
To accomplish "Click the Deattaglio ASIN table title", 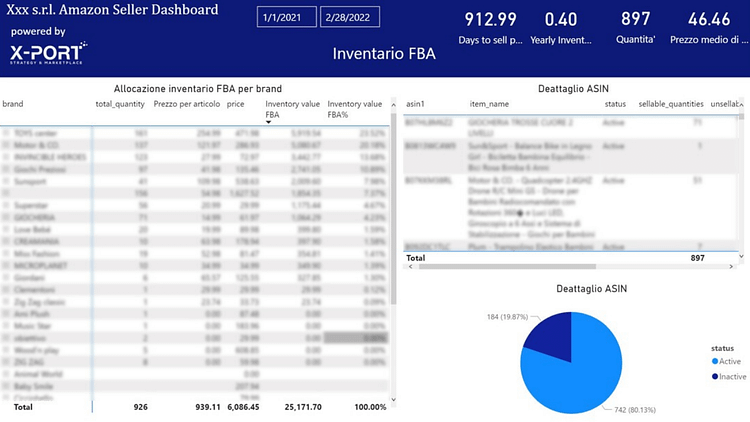I will click(x=573, y=89).
